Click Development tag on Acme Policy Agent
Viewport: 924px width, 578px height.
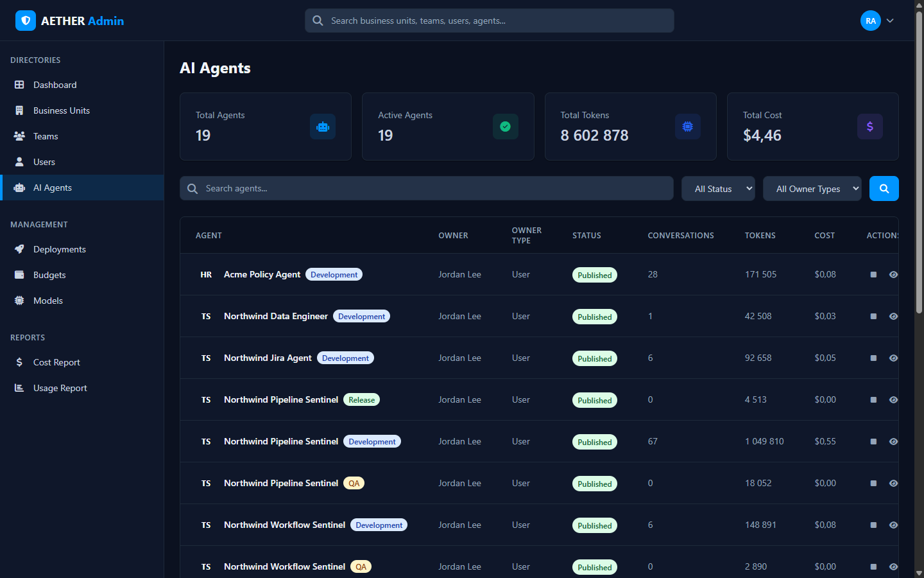tap(334, 274)
